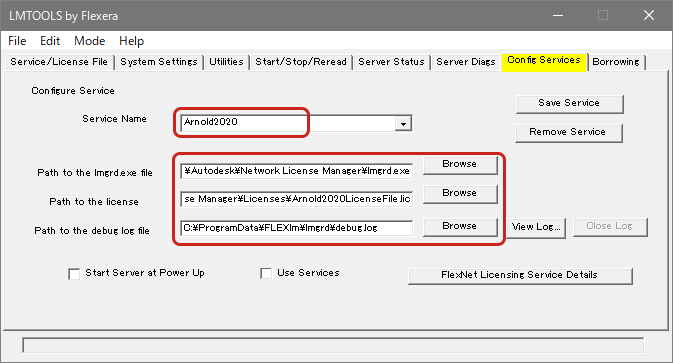Minimize the LMTOOLS window
The image size is (673, 363).
[x=558, y=15]
